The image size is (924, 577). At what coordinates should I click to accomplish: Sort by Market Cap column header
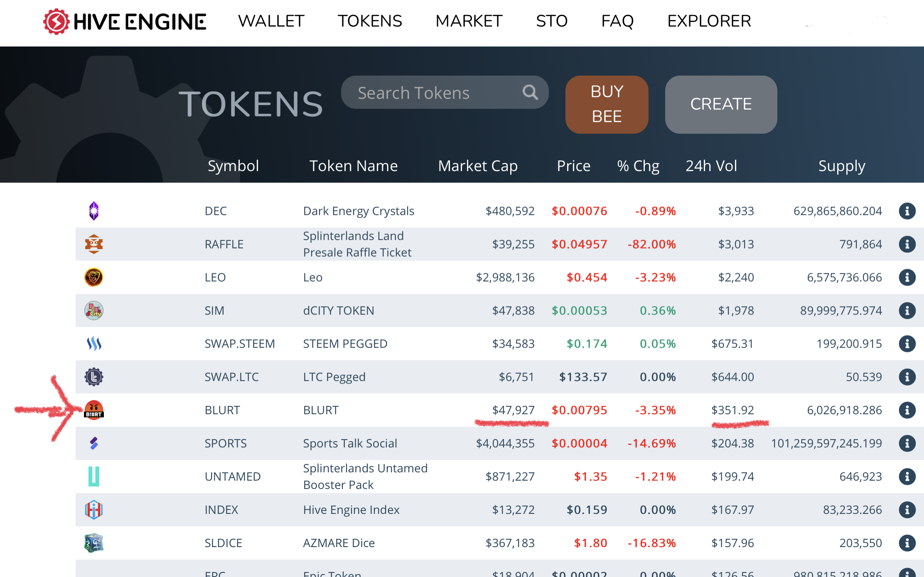(478, 166)
